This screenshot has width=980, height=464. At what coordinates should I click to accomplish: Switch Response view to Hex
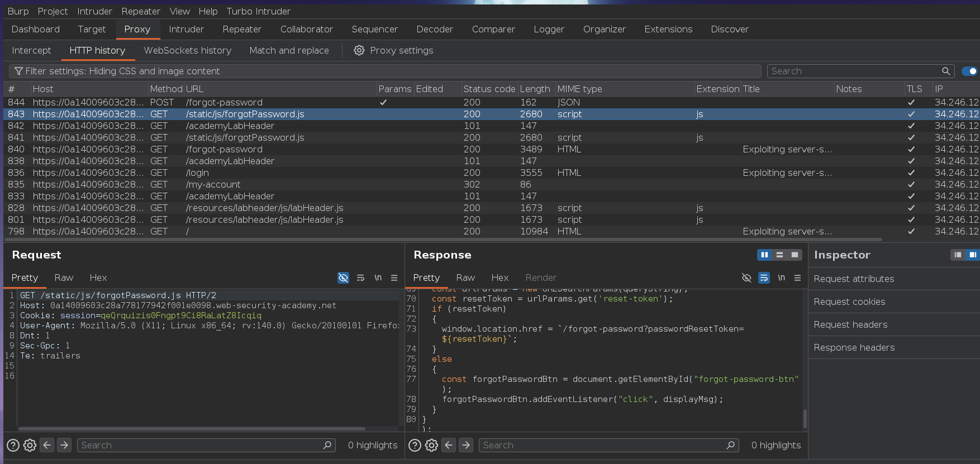500,278
